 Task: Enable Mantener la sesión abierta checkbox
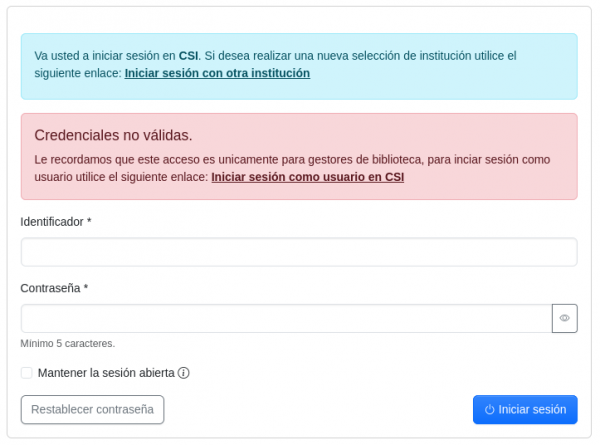(27, 373)
